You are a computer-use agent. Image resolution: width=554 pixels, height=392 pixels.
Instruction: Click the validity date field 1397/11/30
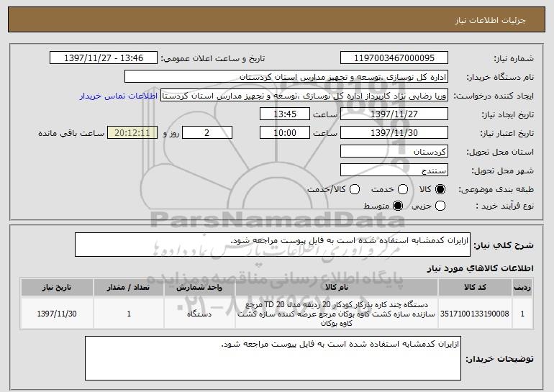(x=394, y=133)
